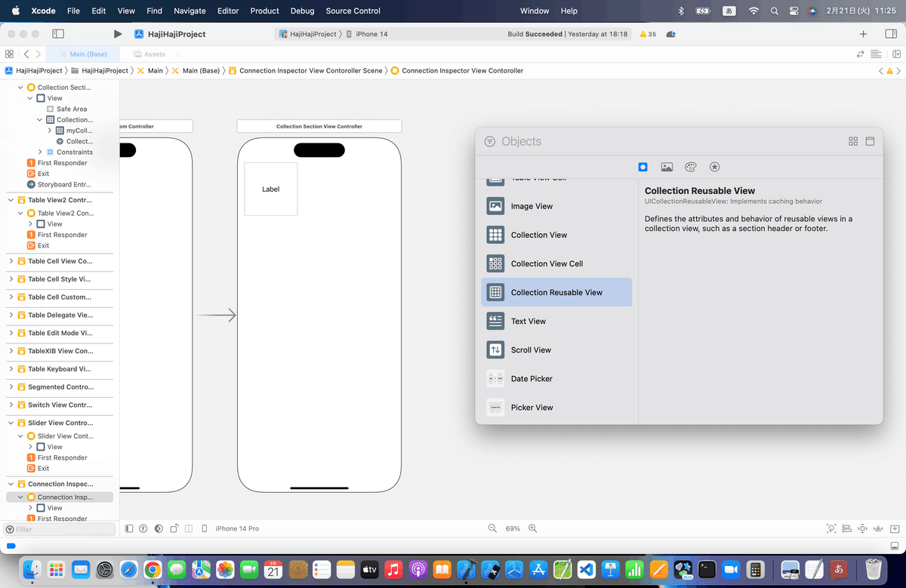Open the Source Control menu
The image size is (906, 588).
click(353, 11)
